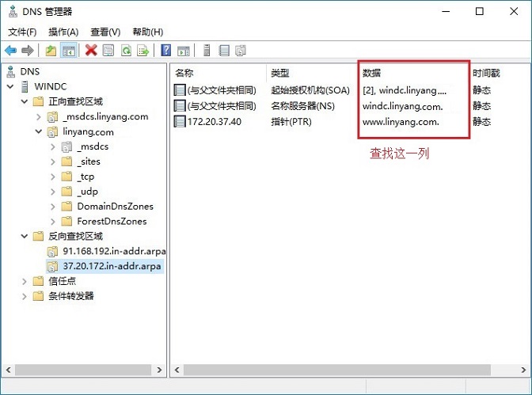The image size is (532, 395).
Task: Click the 指针(PTR) type cell
Action: coord(291,121)
